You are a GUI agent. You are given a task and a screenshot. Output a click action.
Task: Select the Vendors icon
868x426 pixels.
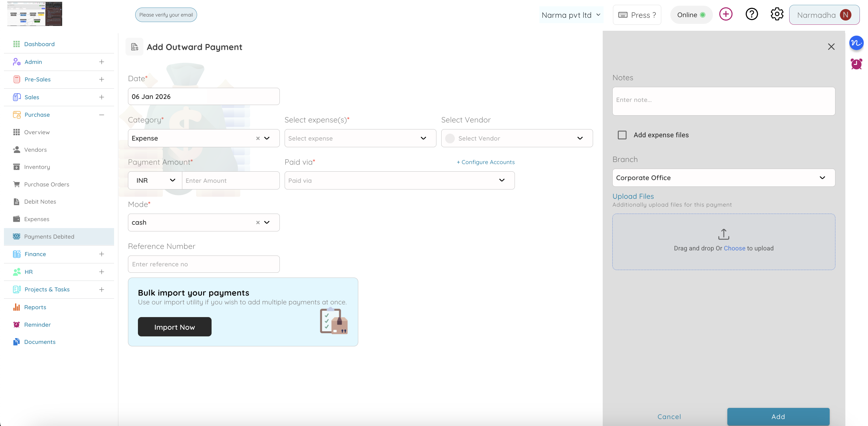point(17,150)
